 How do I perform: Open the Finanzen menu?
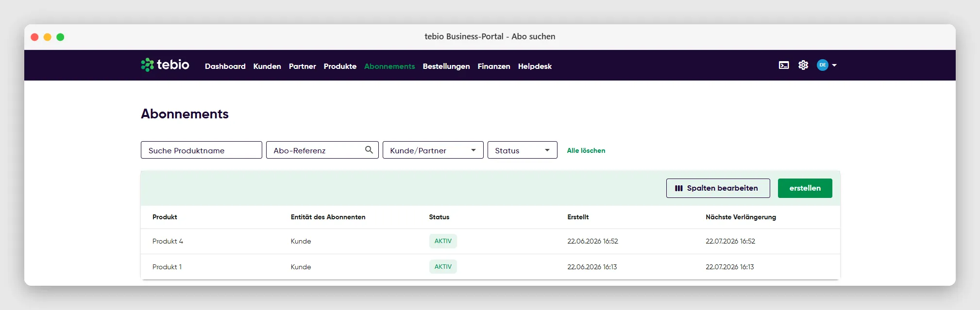coord(494,66)
